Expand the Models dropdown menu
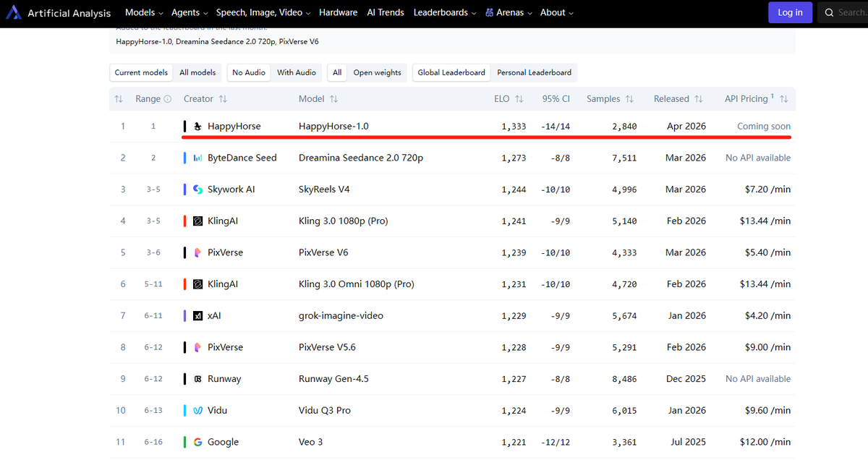Image resolution: width=868 pixels, height=460 pixels. pos(145,12)
